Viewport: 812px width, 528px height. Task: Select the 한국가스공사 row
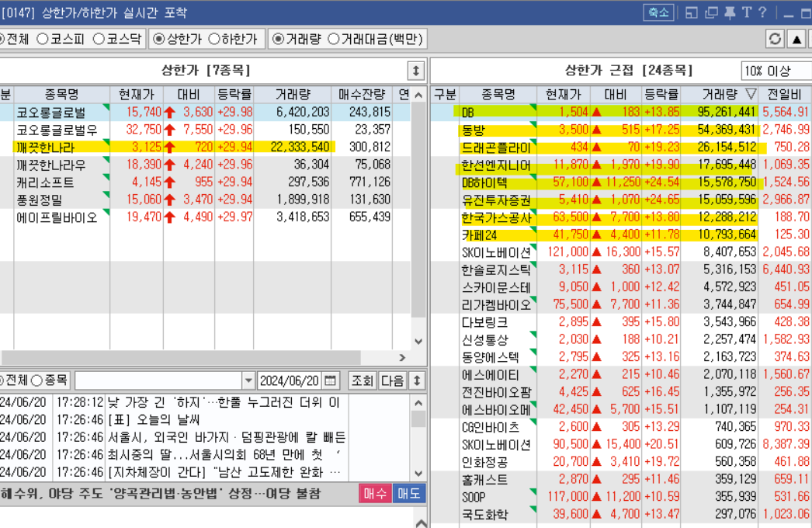[x=621, y=217]
